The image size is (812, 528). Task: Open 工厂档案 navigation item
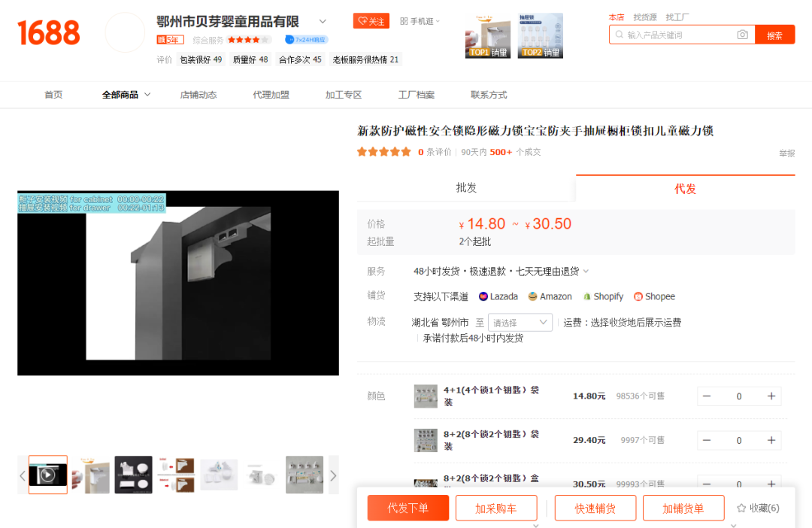click(417, 95)
